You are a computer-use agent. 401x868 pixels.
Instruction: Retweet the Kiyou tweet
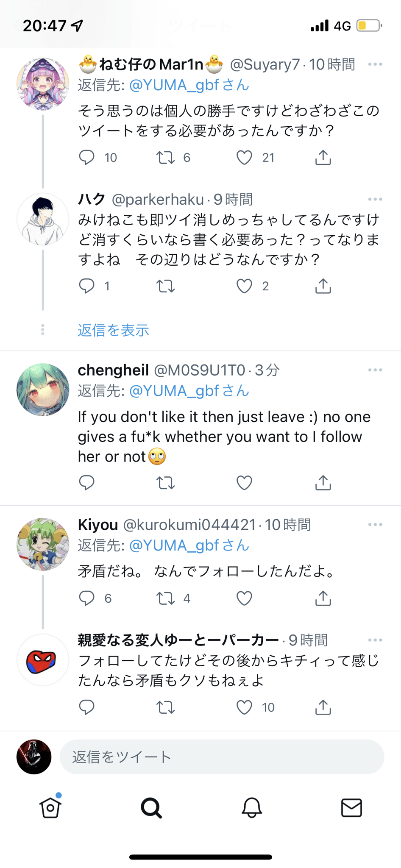(166, 598)
